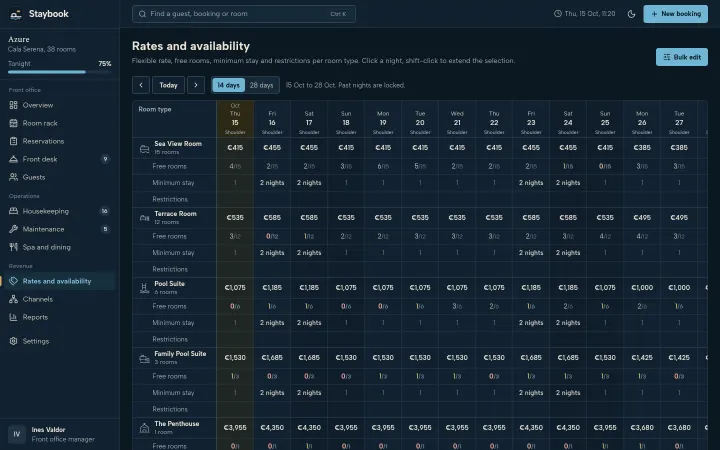Click the Terrace Room type icon
720x450 pixels.
point(144,219)
